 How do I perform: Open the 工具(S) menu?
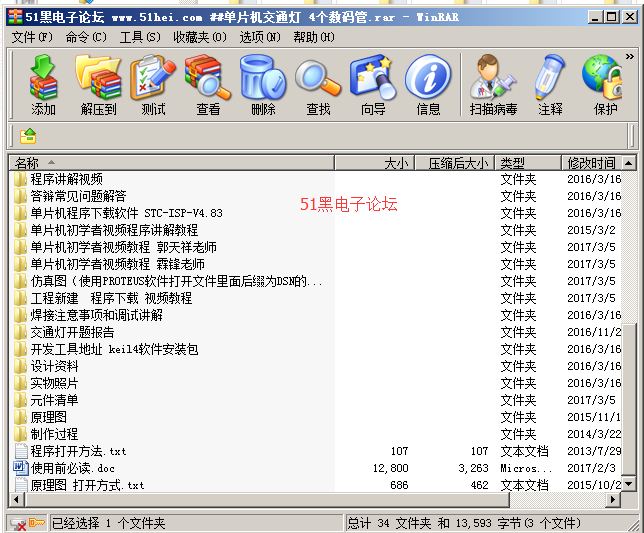140,37
